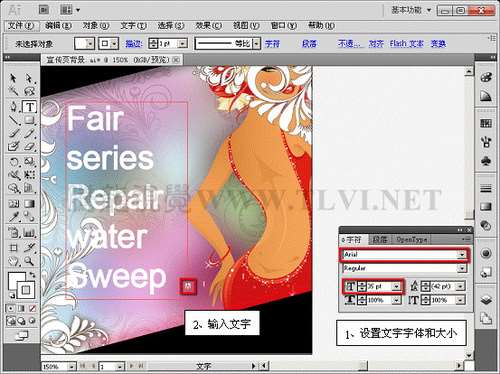This screenshot has height=374, width=500.
Task: Switch to the OpenType tab
Action: [412, 239]
